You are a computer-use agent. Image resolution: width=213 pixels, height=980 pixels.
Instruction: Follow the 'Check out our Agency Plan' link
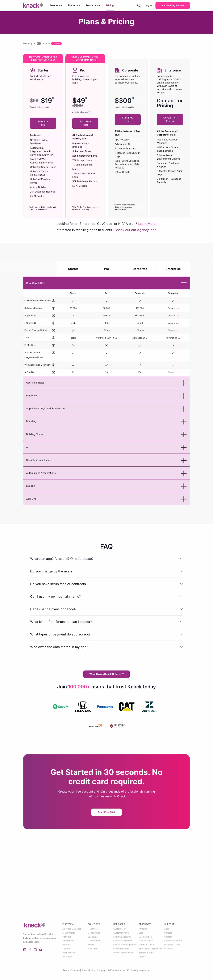(135, 230)
